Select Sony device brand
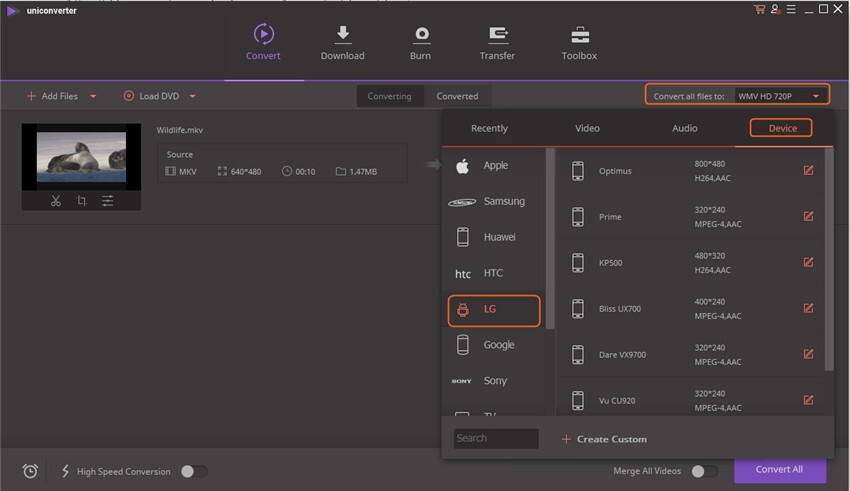 [494, 380]
